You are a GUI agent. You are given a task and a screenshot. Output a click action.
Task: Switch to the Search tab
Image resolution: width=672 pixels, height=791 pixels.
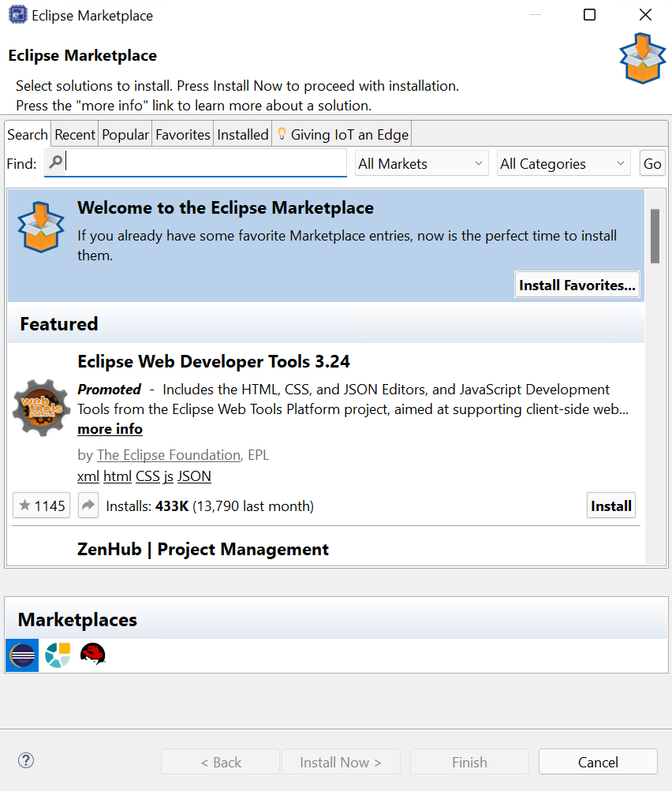(x=28, y=135)
